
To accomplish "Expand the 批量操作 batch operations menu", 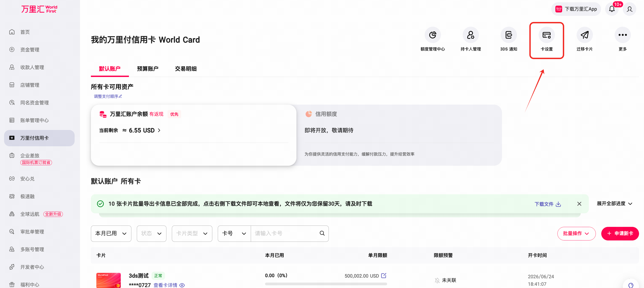I will click(576, 233).
